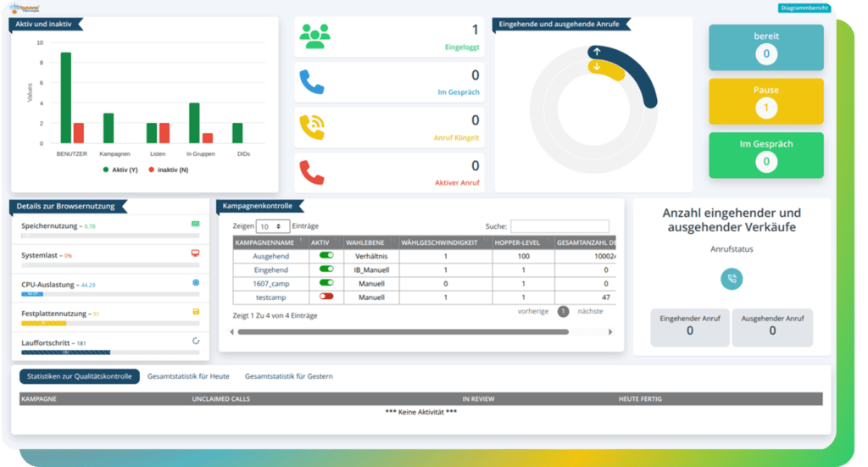Viewport: 868px width, 467px height.
Task: Toggle the Eingehend campaign active switch
Action: (326, 269)
